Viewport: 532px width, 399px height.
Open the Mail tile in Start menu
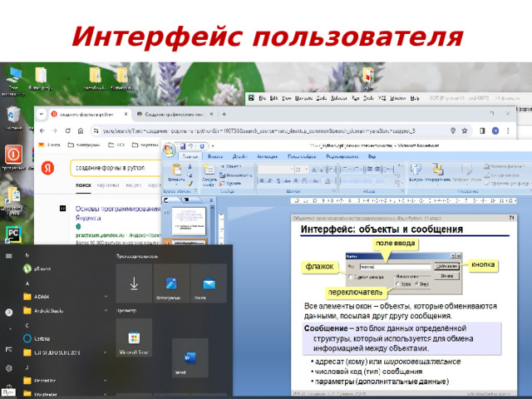coord(209,283)
